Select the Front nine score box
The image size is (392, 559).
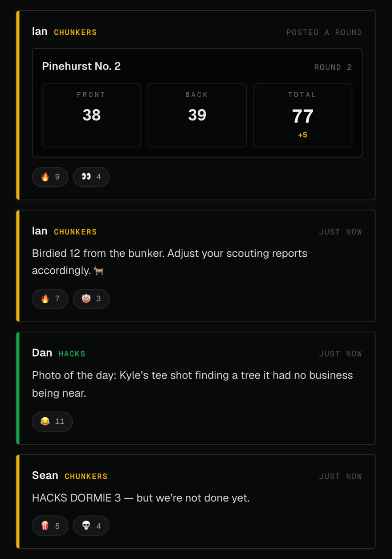point(91,115)
